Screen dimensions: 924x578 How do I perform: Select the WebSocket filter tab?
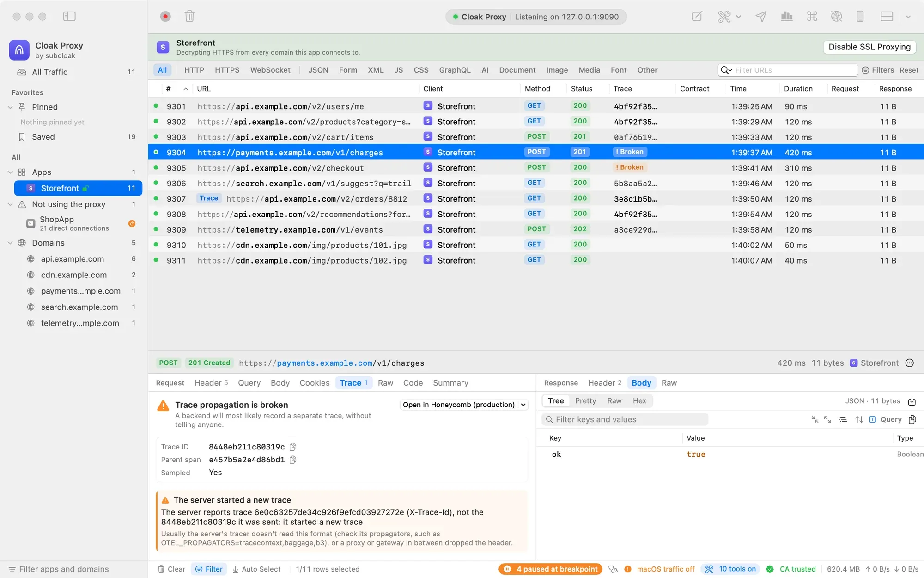(270, 70)
